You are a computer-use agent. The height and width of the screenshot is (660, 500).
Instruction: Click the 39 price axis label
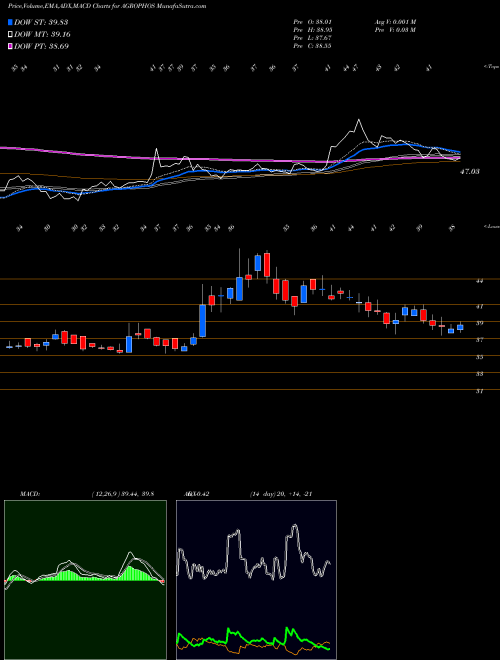tap(480, 323)
